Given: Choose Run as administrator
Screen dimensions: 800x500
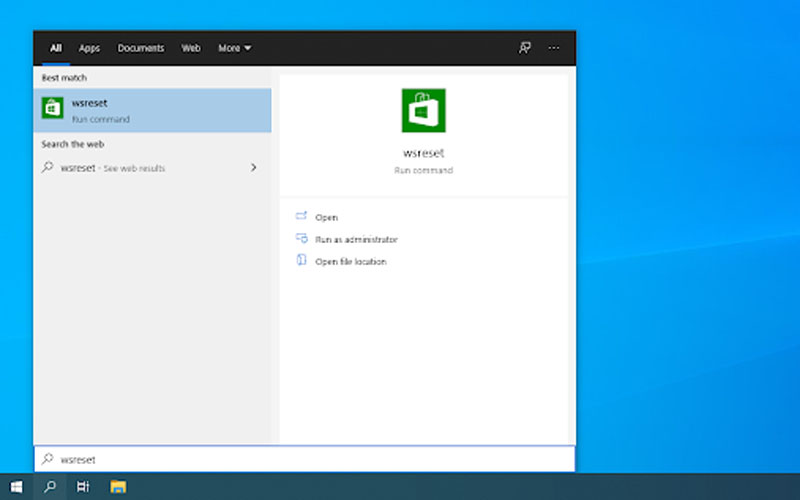Looking at the screenshot, I should pyautogui.click(x=355, y=239).
